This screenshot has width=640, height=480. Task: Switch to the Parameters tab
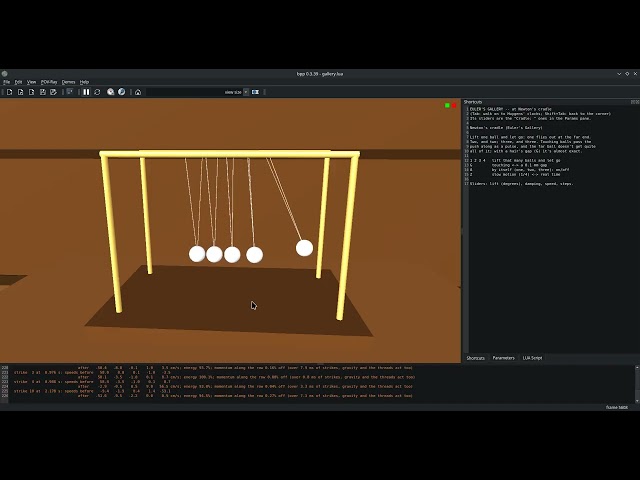click(504, 358)
